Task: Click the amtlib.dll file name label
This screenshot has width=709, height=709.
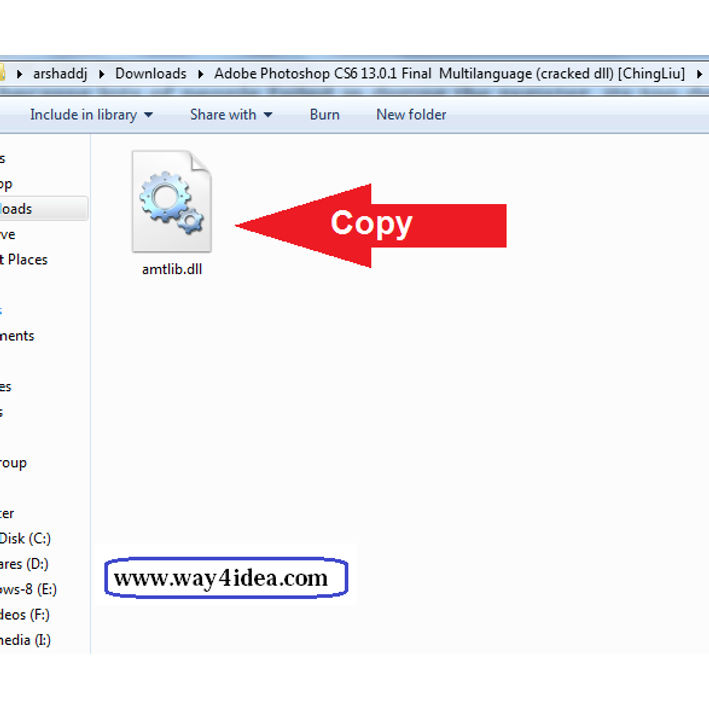Action: (172, 269)
